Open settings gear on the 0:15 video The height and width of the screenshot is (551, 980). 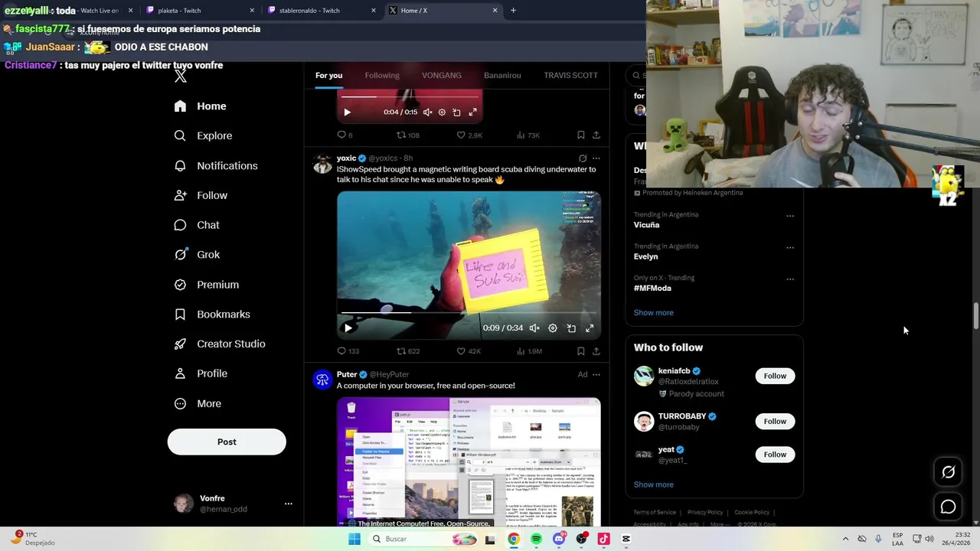tap(442, 112)
